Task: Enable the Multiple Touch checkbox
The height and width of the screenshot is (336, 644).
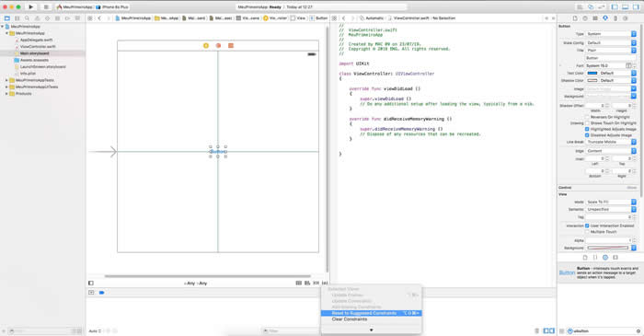Action: point(587,232)
